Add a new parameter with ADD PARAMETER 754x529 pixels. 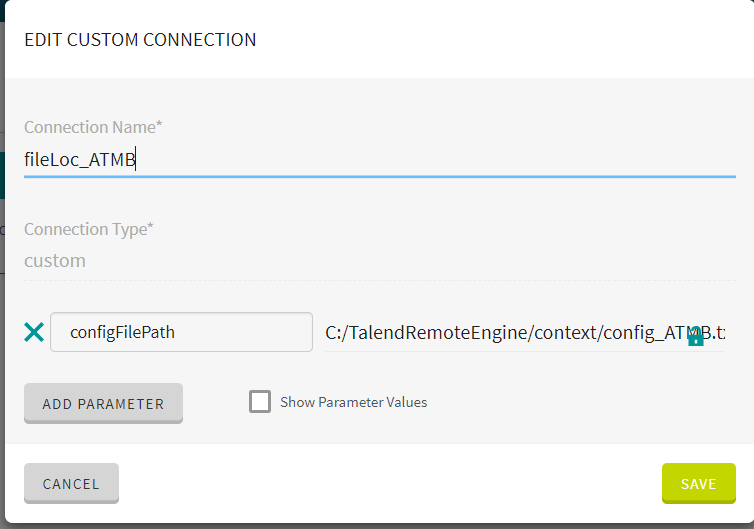103,403
